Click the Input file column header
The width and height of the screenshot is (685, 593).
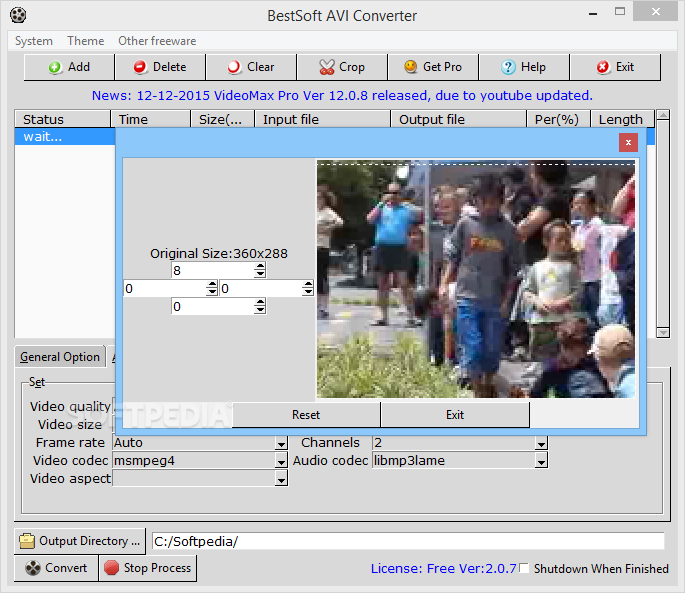click(x=323, y=119)
